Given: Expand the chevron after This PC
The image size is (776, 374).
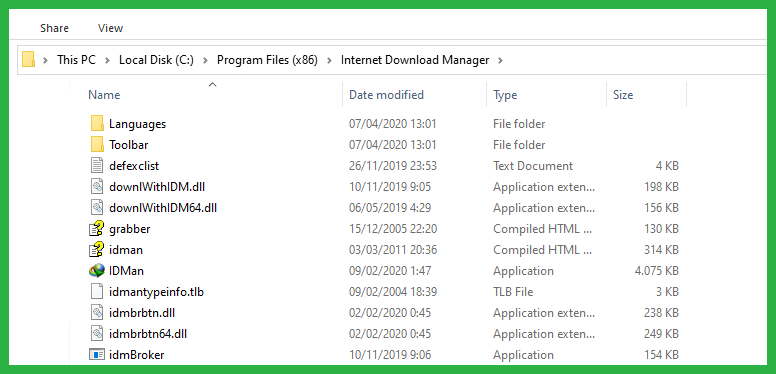Looking at the screenshot, I should (x=106, y=60).
